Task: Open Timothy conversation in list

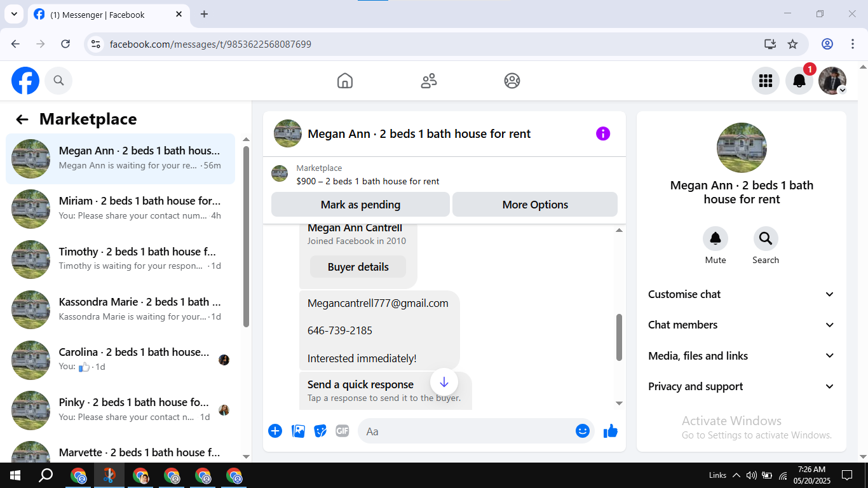Action: tap(120, 259)
